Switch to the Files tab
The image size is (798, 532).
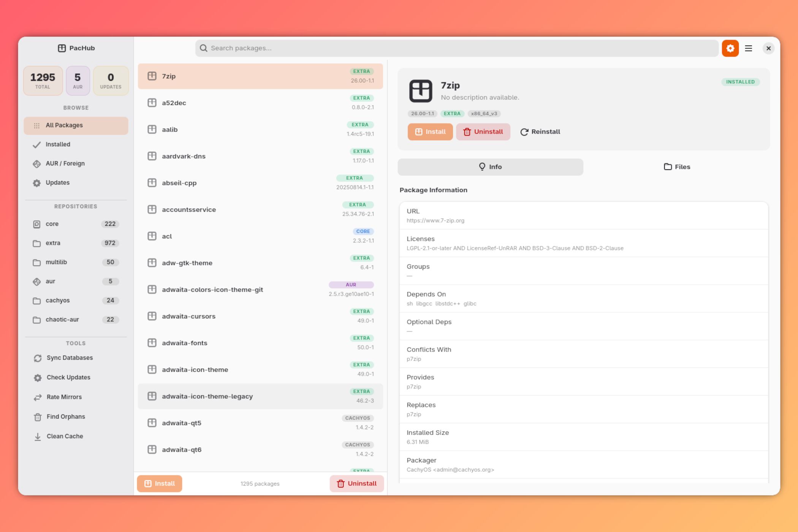click(677, 166)
